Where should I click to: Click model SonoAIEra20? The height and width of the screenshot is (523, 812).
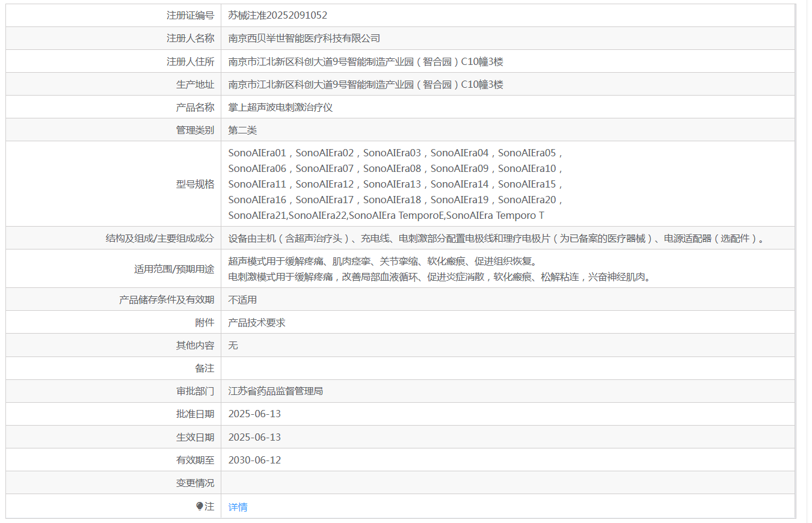point(527,200)
